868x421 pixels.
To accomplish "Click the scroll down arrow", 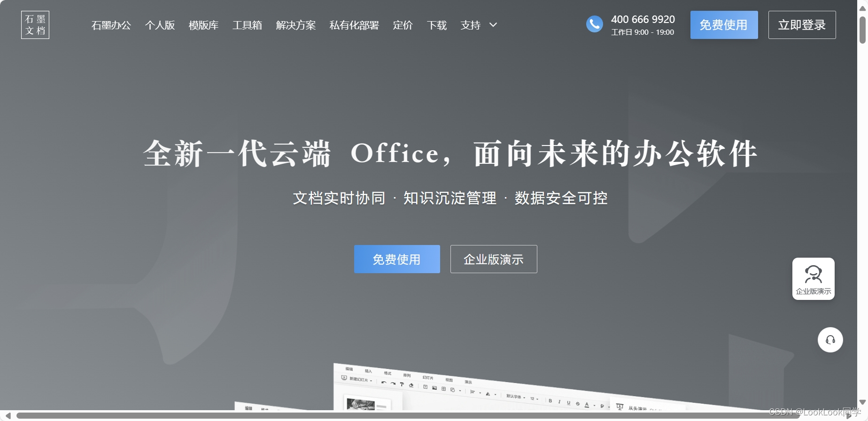I will pos(862,402).
